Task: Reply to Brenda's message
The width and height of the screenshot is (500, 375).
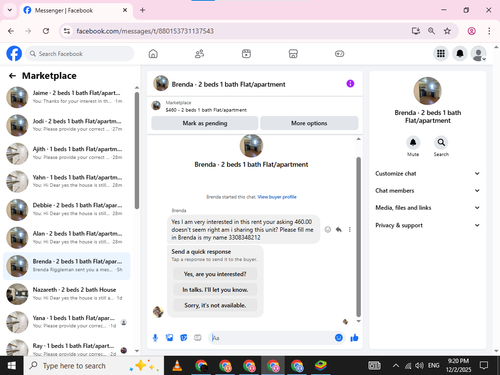Action: 339,229
